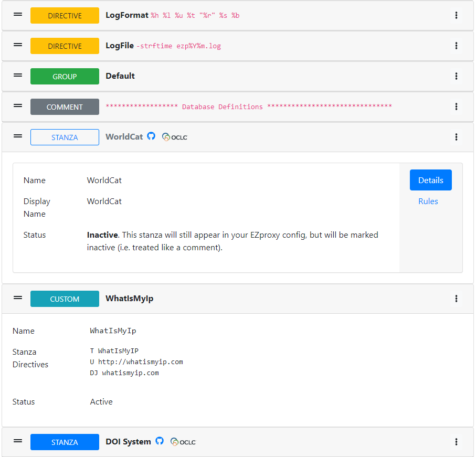
Task: Click the GitHub icon next to DOI System
Action: click(x=160, y=441)
